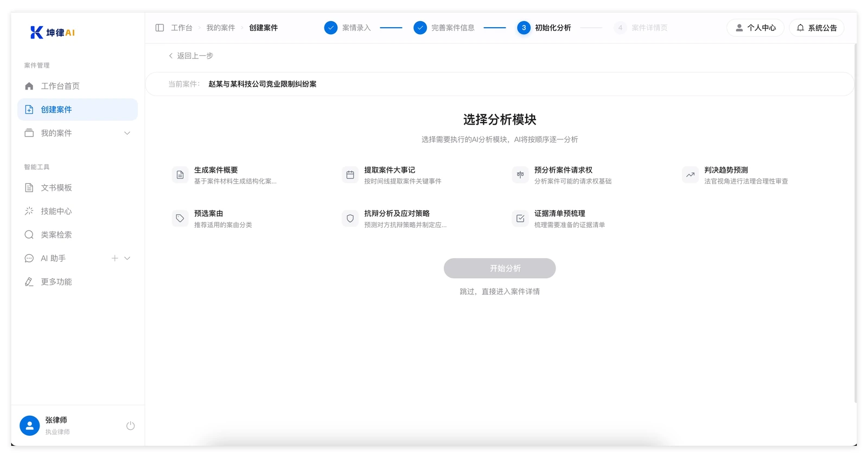
Task: Click the scales icon for 预分析案件请求权
Action: click(x=520, y=175)
